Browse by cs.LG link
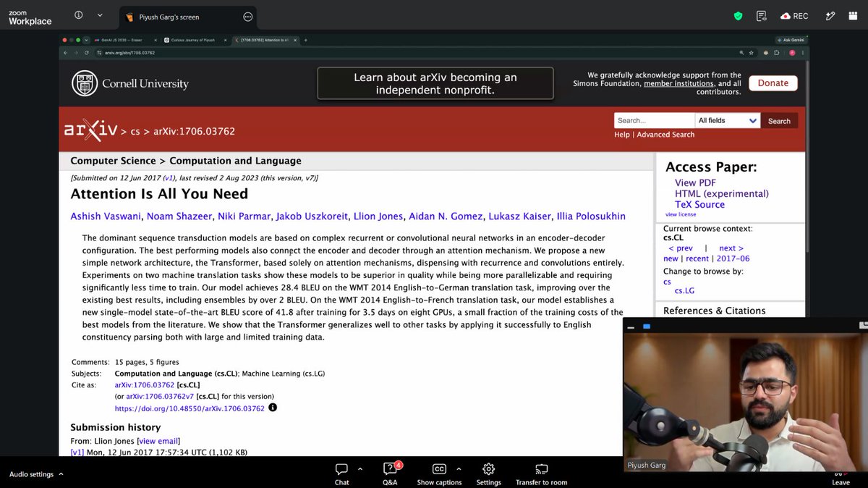 [x=684, y=290]
